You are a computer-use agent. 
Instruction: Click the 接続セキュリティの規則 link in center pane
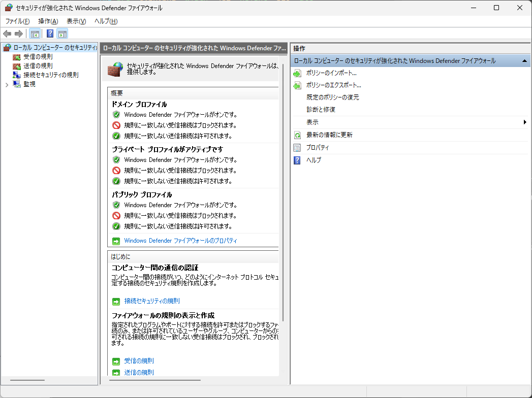tap(152, 301)
